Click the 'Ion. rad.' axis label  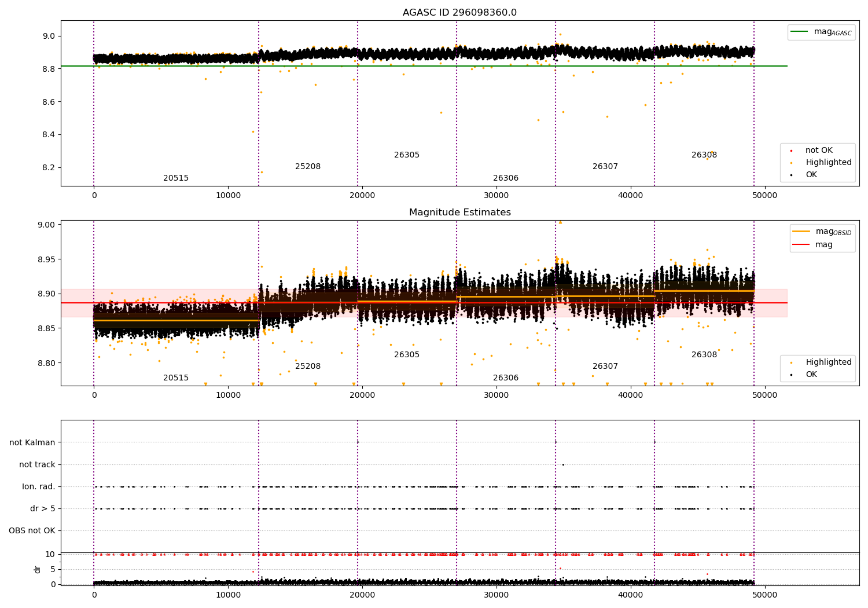tap(39, 487)
